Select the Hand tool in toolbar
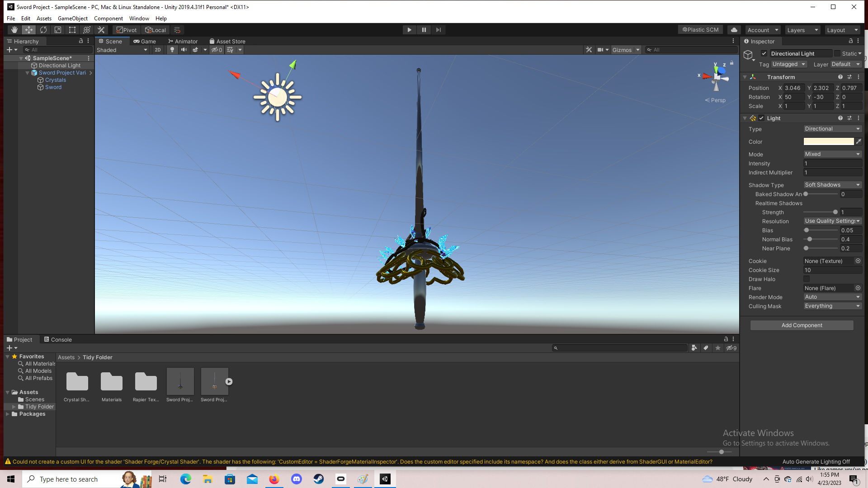Viewport: 868px width, 488px height. [14, 30]
